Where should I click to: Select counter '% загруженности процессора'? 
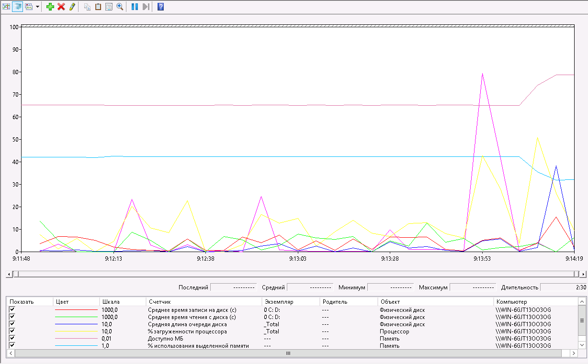pos(187,331)
